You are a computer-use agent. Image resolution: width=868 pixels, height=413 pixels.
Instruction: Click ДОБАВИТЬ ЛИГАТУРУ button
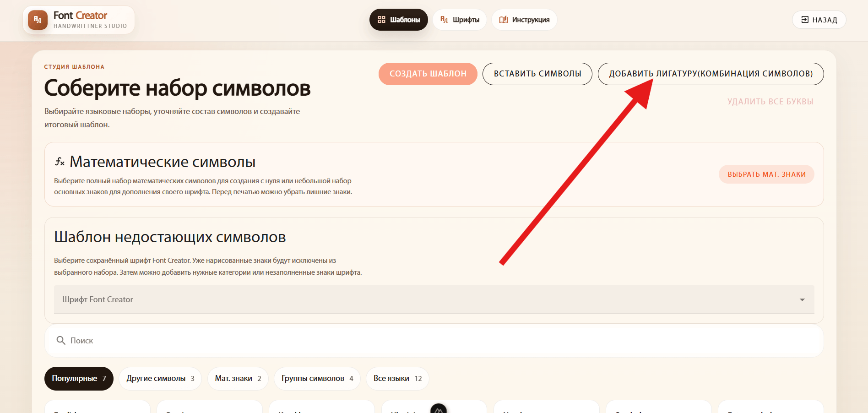[x=711, y=74]
